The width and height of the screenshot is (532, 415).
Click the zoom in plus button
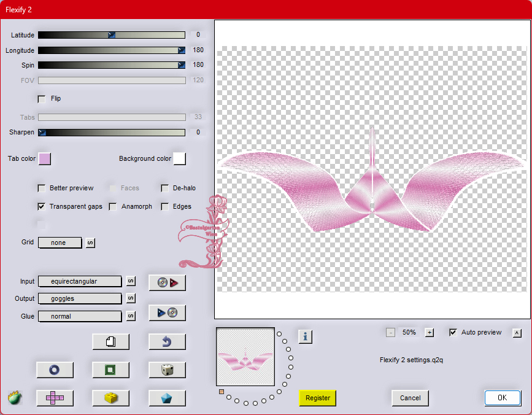tap(430, 332)
